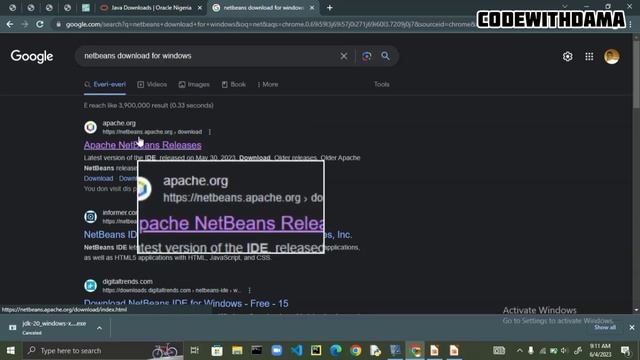The height and width of the screenshot is (360, 640).
Task: Open the terminal app from taskbar
Action: [257, 351]
